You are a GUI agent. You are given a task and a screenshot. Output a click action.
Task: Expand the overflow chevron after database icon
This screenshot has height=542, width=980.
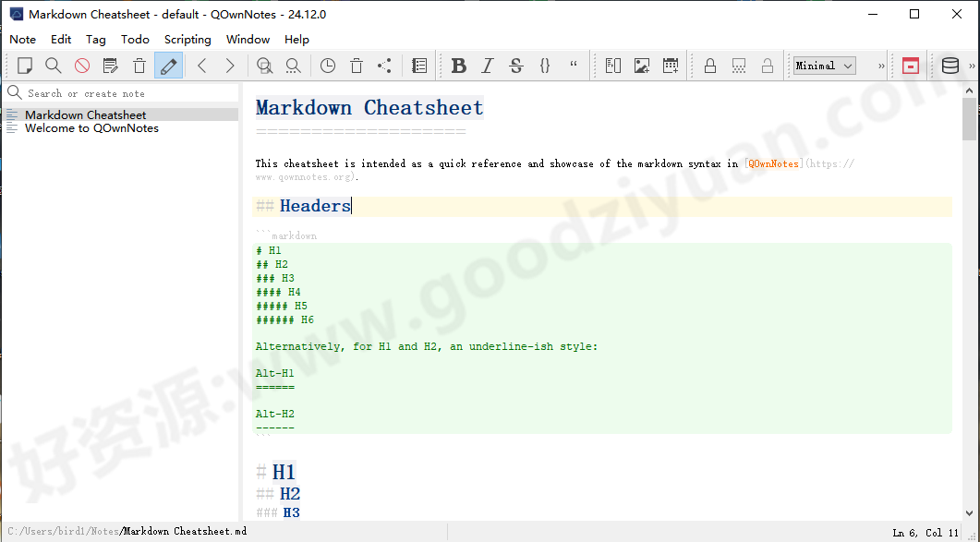[972, 66]
